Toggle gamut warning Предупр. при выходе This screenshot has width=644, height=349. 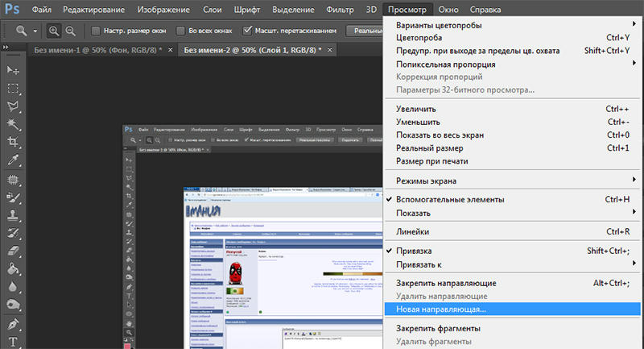[x=513, y=51]
